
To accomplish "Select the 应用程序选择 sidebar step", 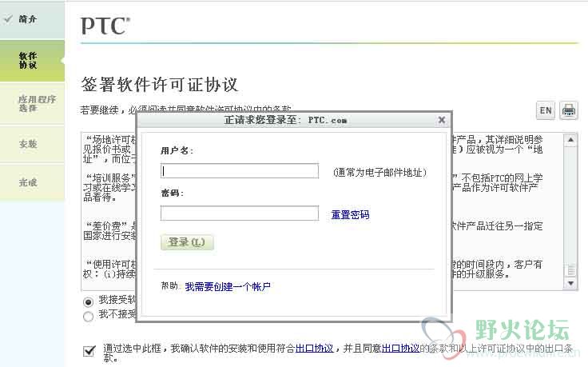I will click(32, 104).
